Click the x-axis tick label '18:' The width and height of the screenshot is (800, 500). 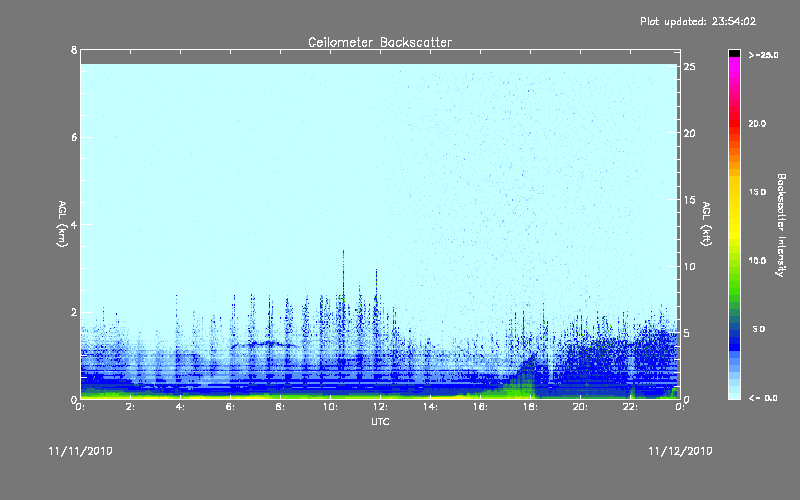(530, 407)
